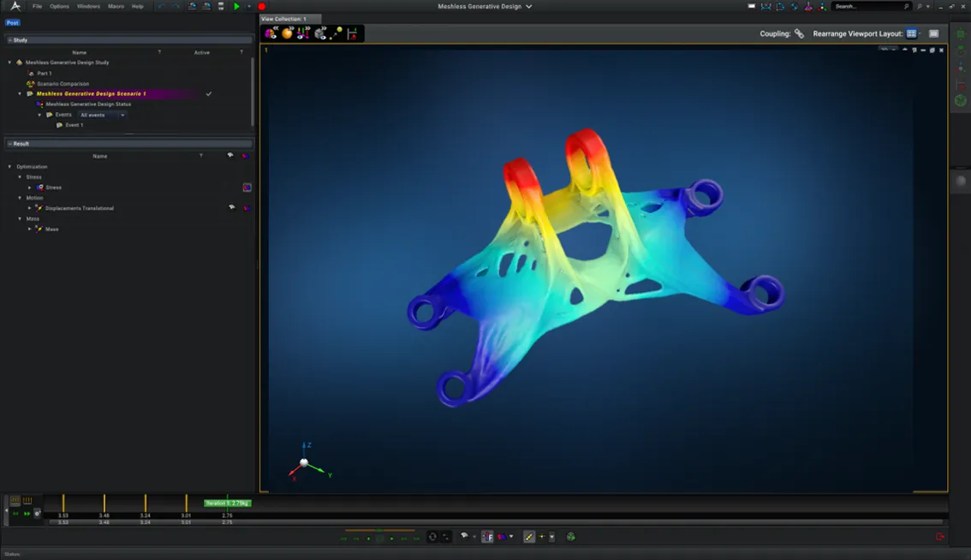Click the undo arrow in top toolbar
This screenshot has width=971, height=560.
[161, 6]
